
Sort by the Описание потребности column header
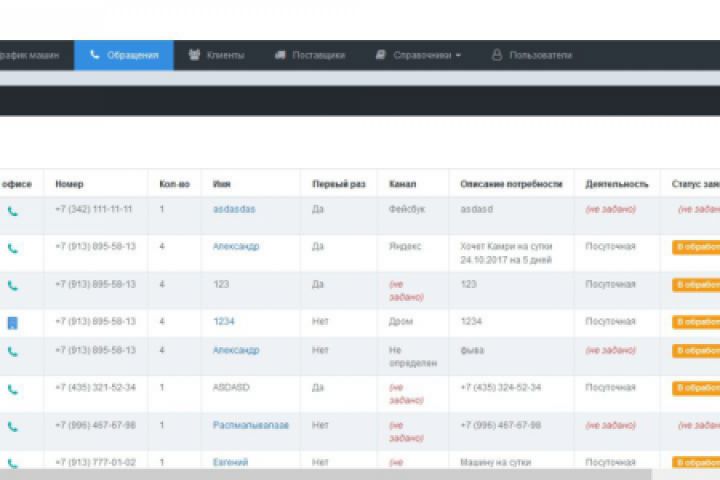pos(511,184)
